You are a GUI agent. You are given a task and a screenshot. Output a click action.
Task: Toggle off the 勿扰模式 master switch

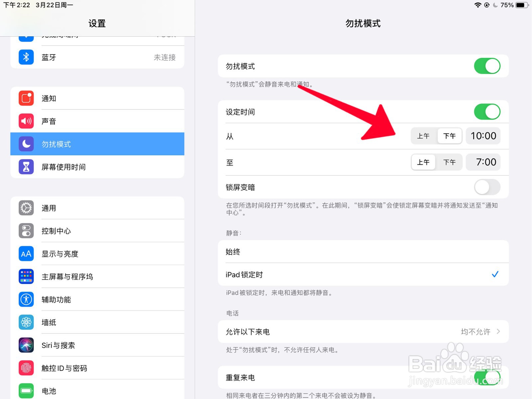point(487,66)
